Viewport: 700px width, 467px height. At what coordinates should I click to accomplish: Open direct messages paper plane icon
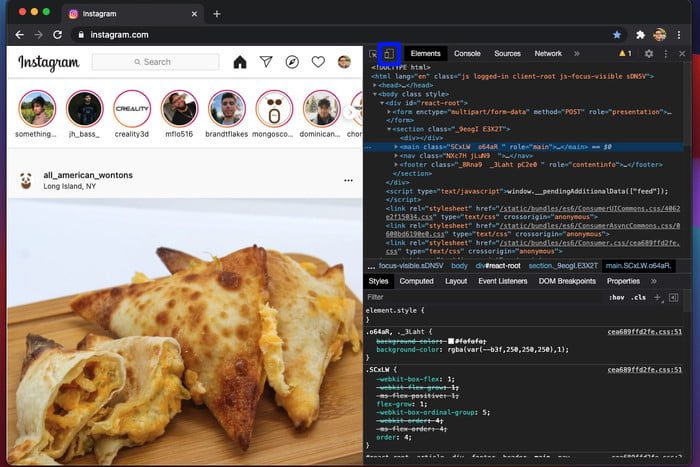(266, 62)
